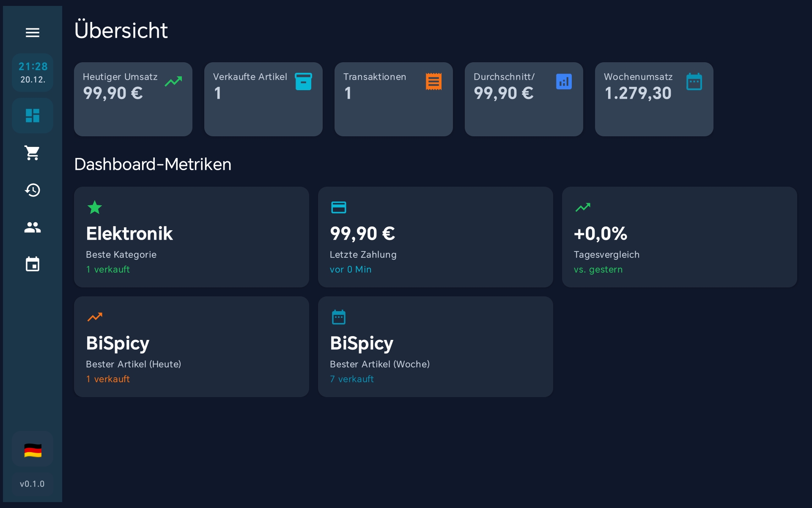Image resolution: width=812 pixels, height=508 pixels.
Task: Click the orange receipt icon on Transaktionen card
Action: coord(433,81)
